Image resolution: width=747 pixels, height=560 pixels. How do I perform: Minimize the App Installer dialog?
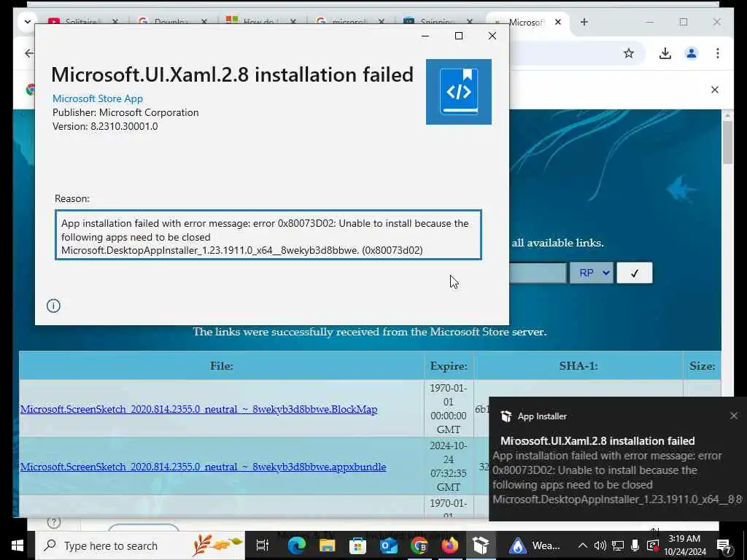(x=425, y=36)
